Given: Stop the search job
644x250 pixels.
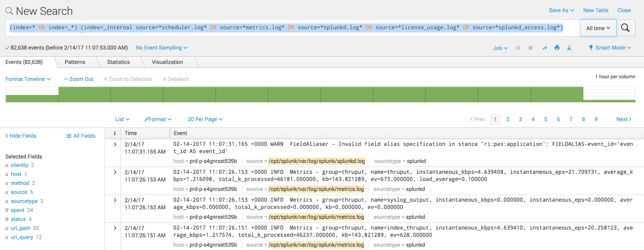Looking at the screenshot, I should tap(530, 48).
